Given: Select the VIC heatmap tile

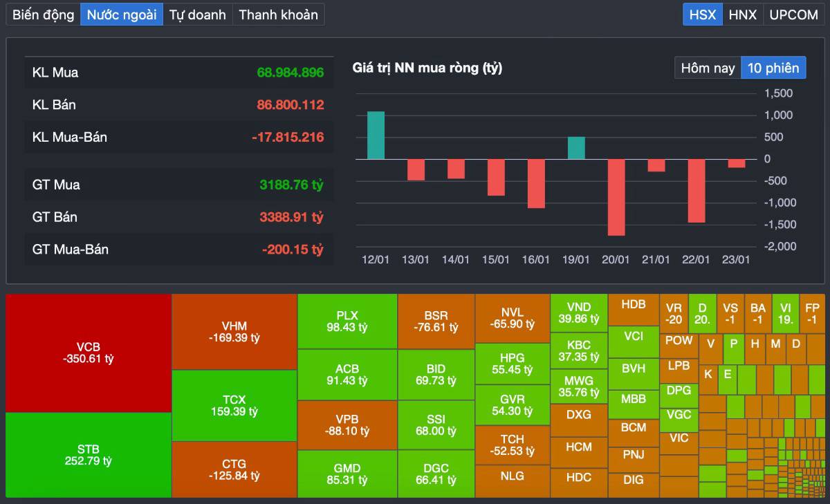Looking at the screenshot, I should point(679,443).
